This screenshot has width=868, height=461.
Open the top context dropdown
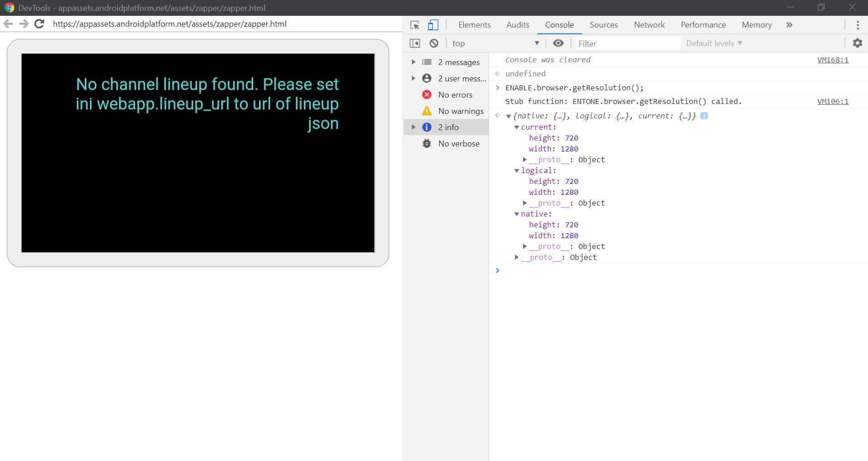(x=496, y=43)
